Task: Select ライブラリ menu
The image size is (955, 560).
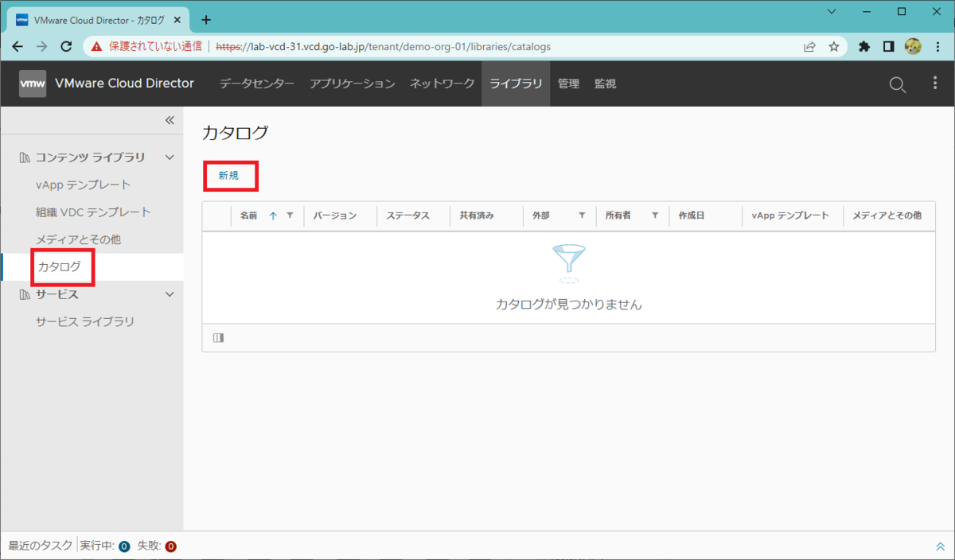Action: (x=516, y=84)
